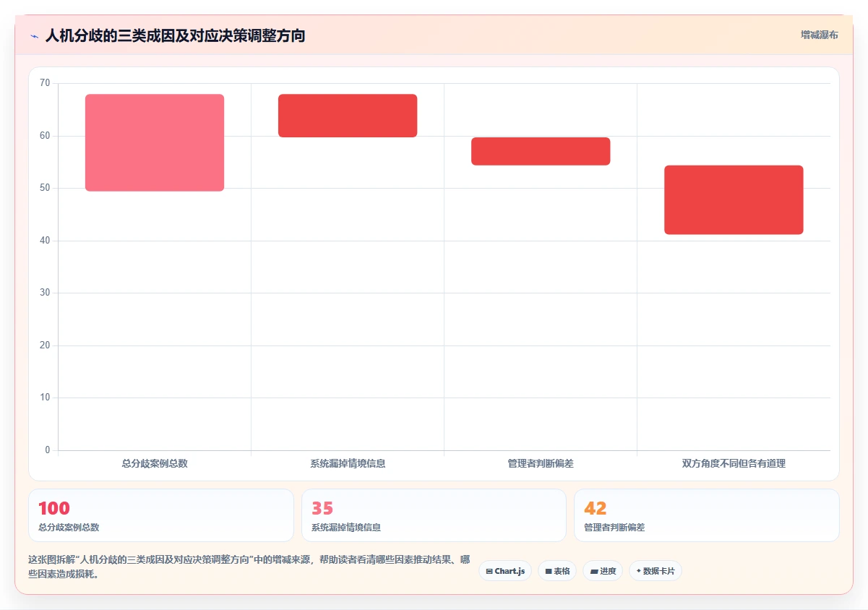Click the pink 总分歧案例总数 bar
This screenshot has height=610, width=868.
(x=155, y=142)
